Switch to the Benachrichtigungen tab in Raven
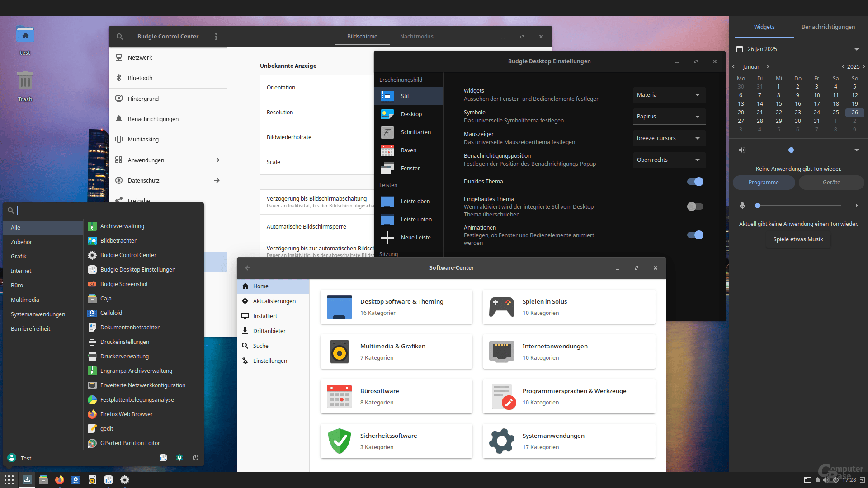 click(x=828, y=27)
